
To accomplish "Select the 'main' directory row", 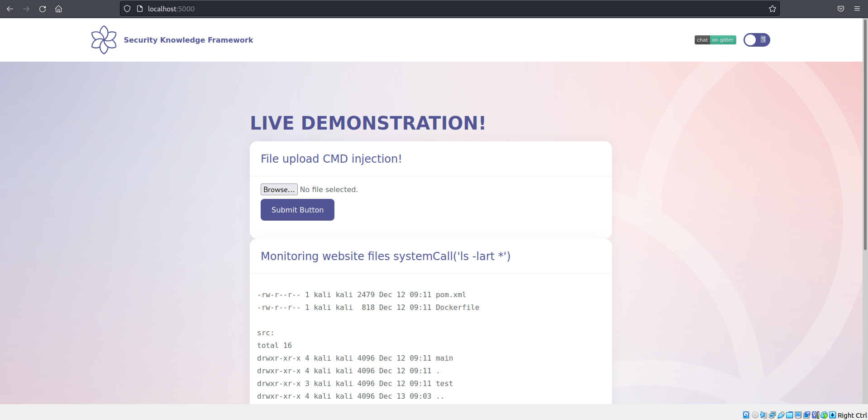I will pos(355,358).
